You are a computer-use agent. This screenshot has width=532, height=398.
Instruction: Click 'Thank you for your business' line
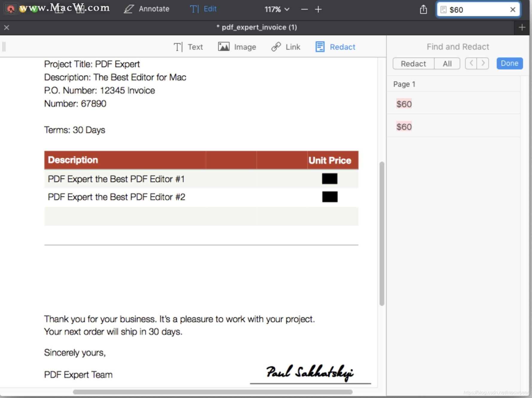click(x=179, y=319)
